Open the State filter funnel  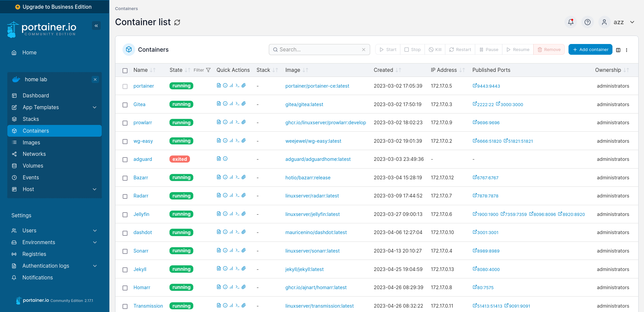208,70
